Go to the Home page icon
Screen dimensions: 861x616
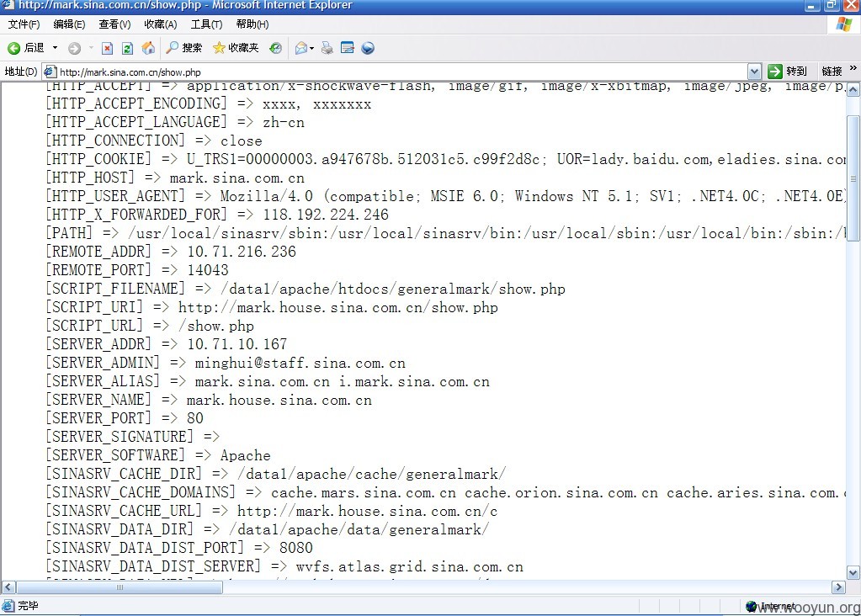coord(148,48)
